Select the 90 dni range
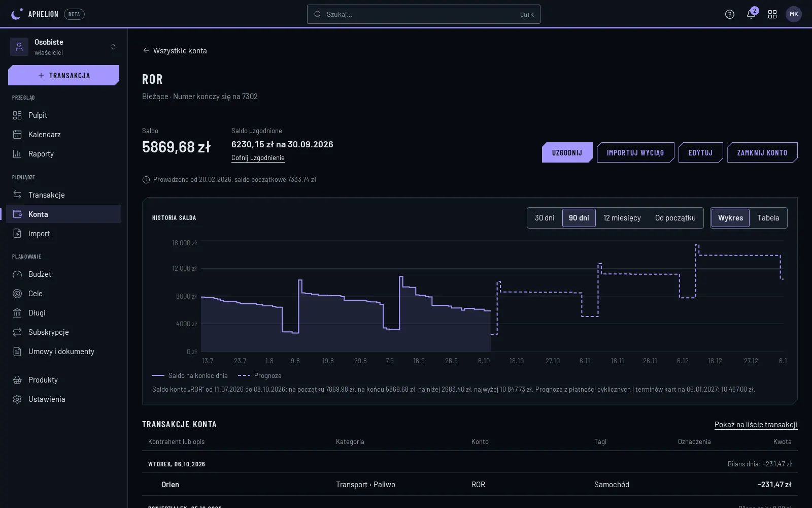The image size is (812, 508). (x=579, y=218)
